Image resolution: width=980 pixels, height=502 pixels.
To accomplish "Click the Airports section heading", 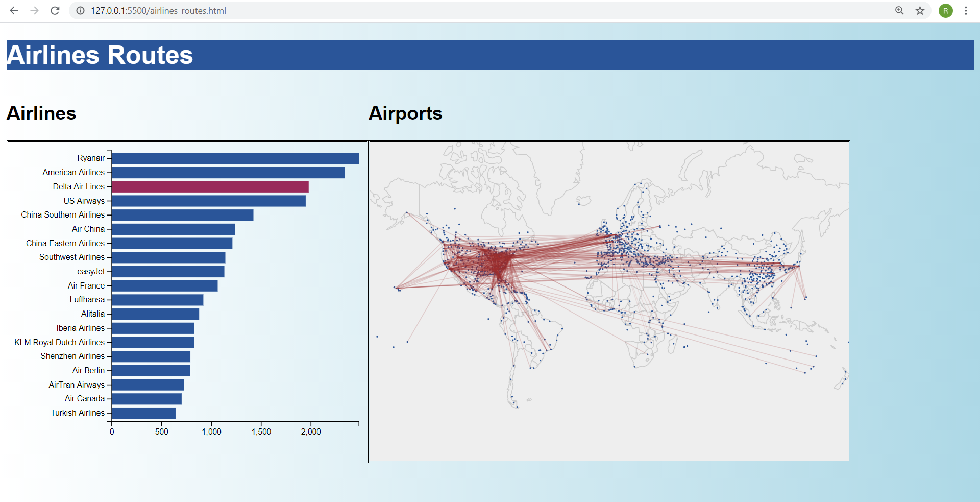I will pos(405,113).
